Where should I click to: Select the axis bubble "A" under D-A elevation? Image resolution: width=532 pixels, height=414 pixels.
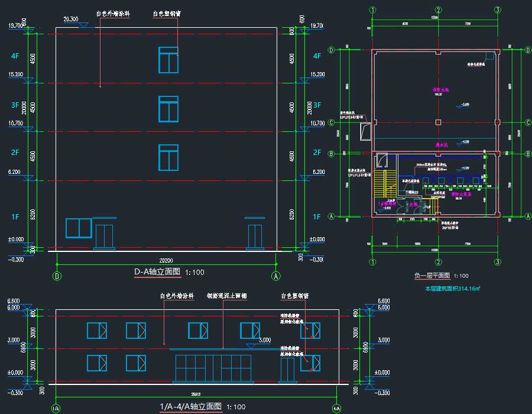pyautogui.click(x=276, y=276)
